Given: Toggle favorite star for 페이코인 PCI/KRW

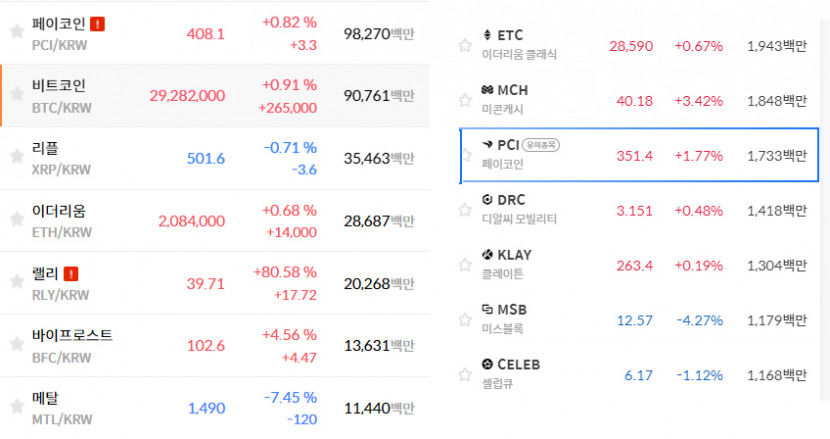Looking at the screenshot, I should 17,31.
